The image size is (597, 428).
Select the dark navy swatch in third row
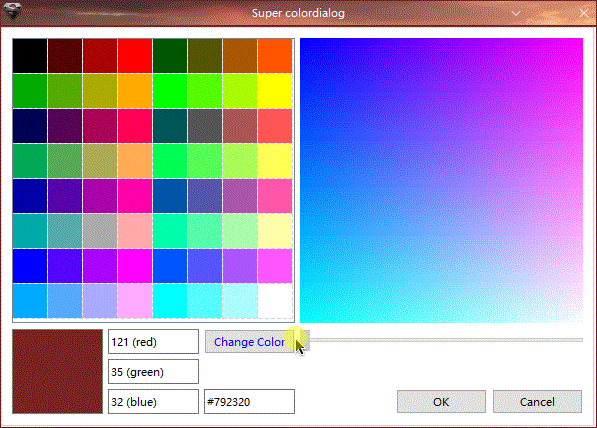click(x=30, y=126)
